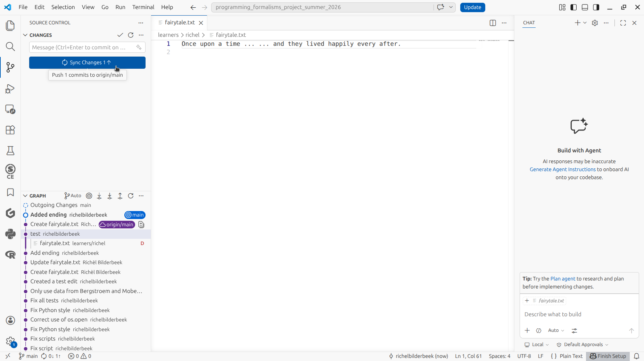Go to current history item target icon

pos(89,196)
